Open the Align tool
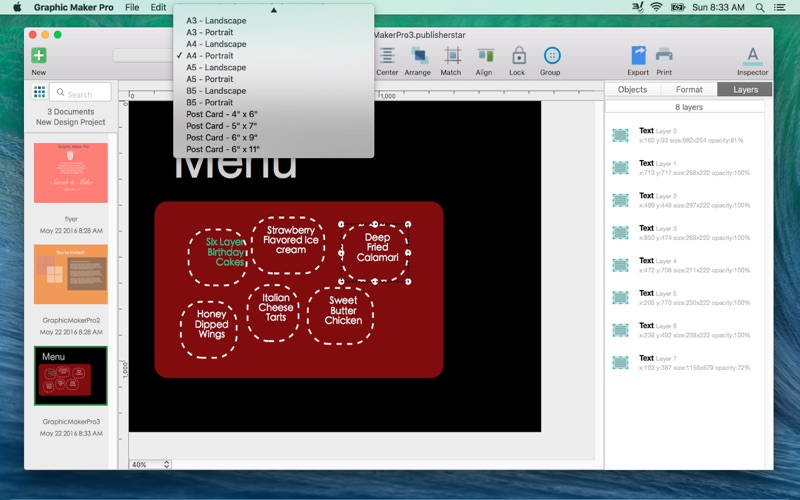Viewport: 800px width, 500px height. (485, 56)
